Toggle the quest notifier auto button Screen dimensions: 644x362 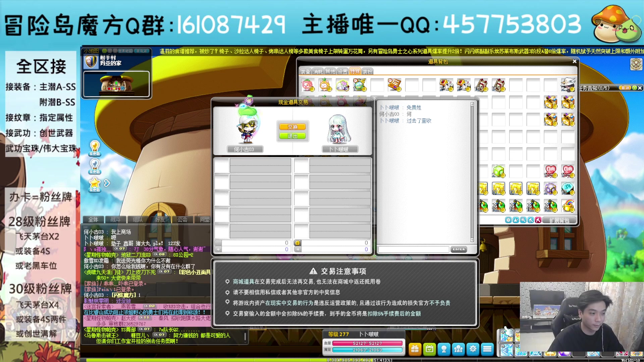pyautogui.click(x=625, y=88)
